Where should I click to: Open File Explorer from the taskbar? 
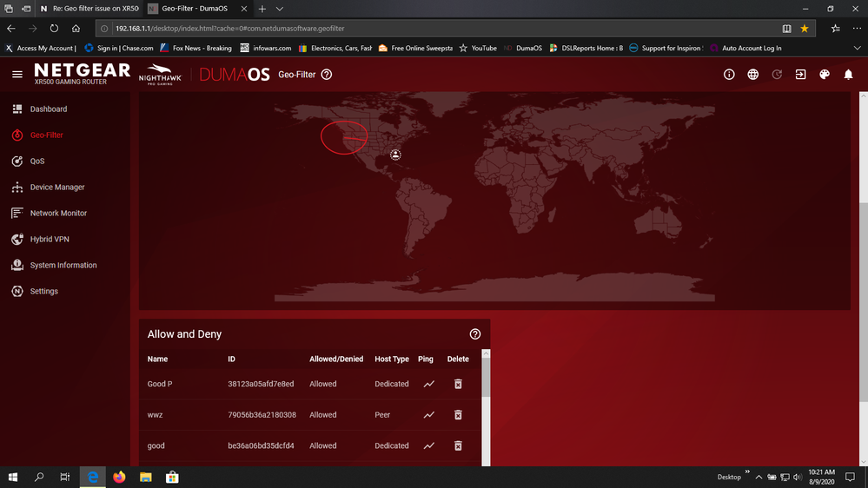tap(146, 477)
